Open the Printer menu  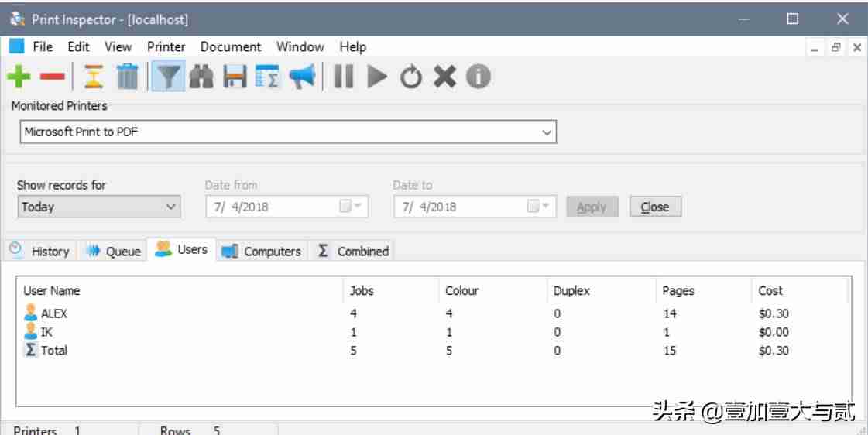coord(166,47)
